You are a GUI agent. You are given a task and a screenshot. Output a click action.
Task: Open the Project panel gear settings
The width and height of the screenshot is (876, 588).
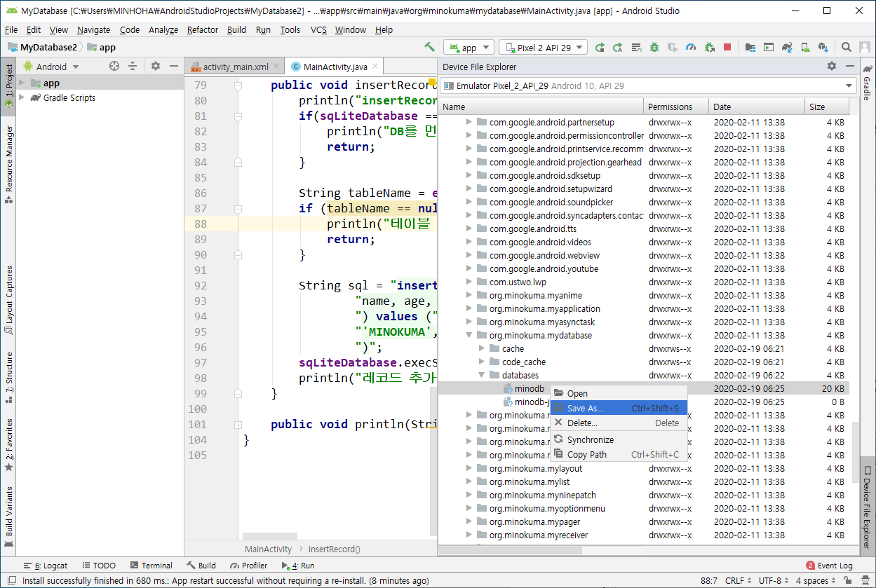[x=156, y=66]
